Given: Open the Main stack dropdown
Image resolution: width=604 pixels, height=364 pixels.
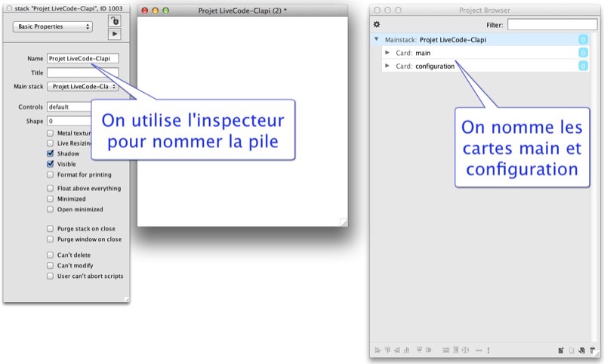Looking at the screenshot, I should [83, 87].
